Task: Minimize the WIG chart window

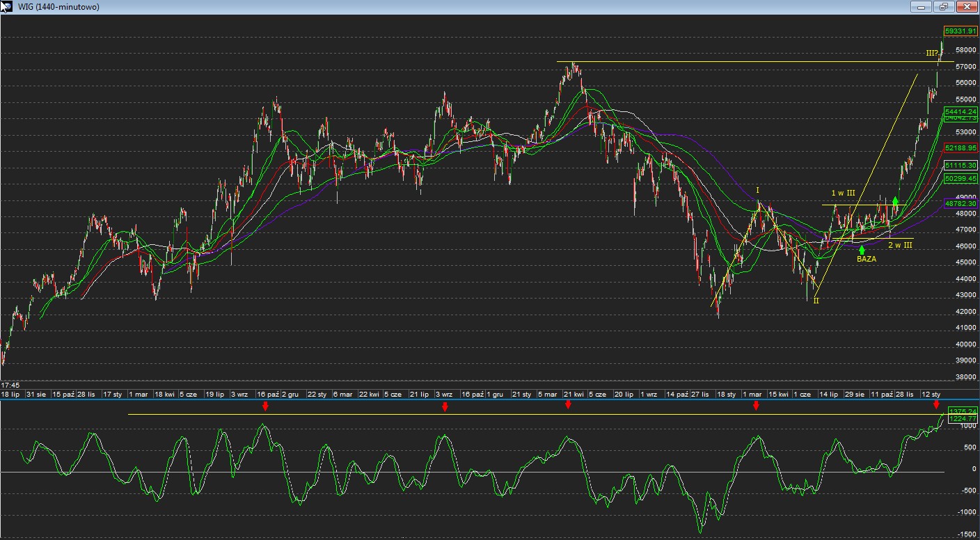Action: click(922, 6)
